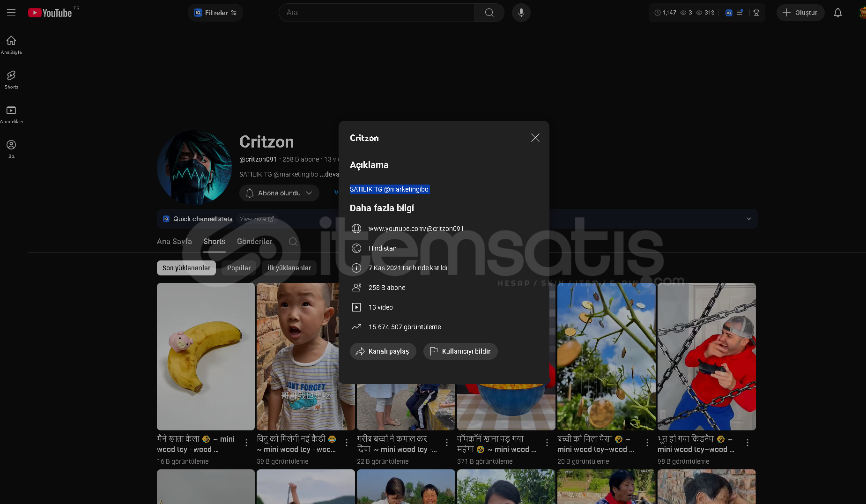
Task: Select the Son yüklenenler filter chip
Action: coord(186,268)
